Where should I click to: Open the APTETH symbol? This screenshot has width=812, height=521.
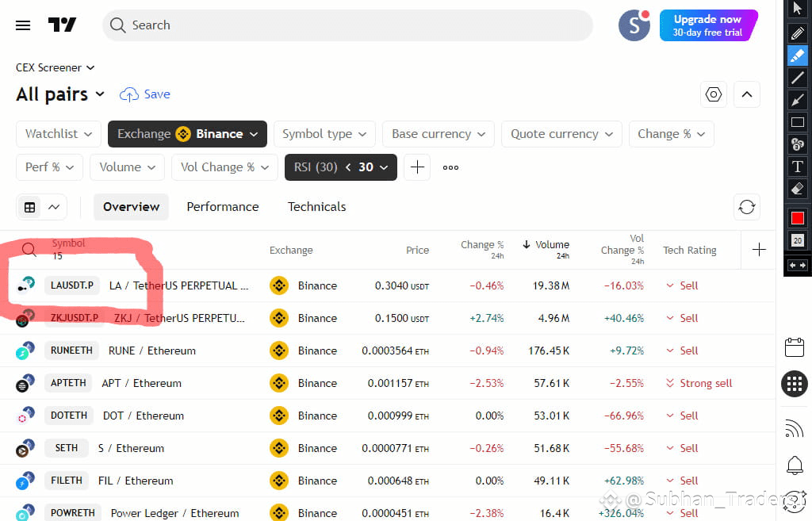(x=68, y=383)
